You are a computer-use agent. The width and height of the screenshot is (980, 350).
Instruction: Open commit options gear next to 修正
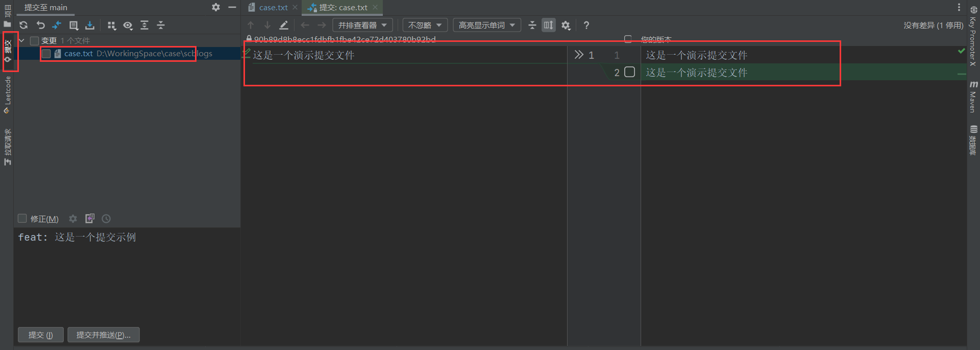(x=73, y=219)
